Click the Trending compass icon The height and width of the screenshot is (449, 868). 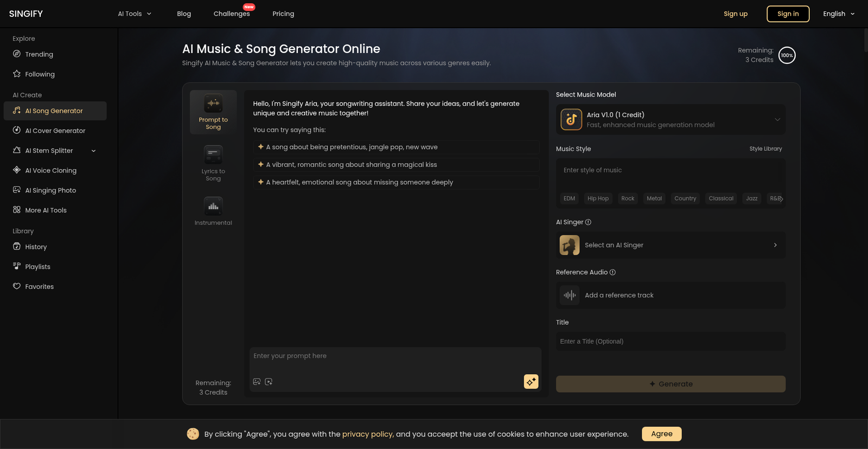pos(17,54)
